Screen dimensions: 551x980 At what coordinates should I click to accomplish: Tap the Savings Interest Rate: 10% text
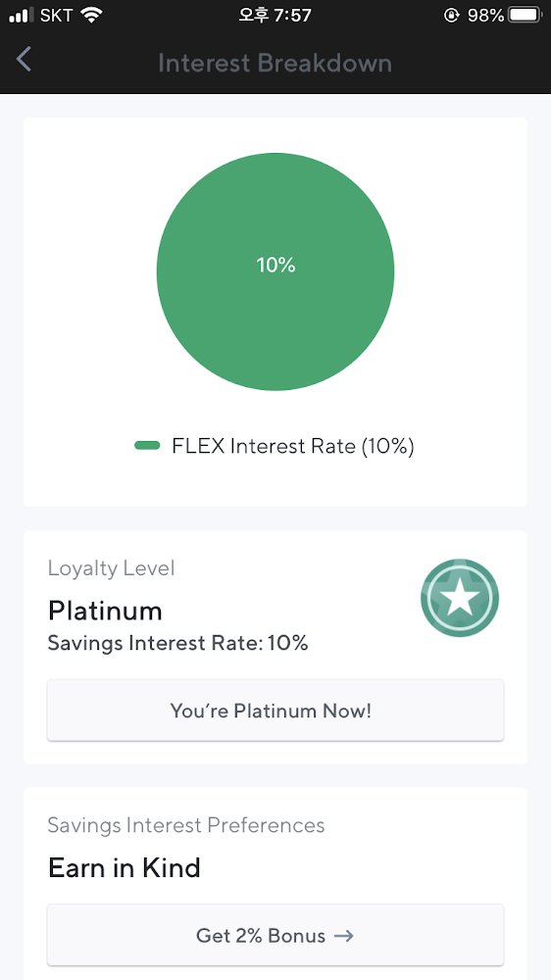[x=178, y=643]
